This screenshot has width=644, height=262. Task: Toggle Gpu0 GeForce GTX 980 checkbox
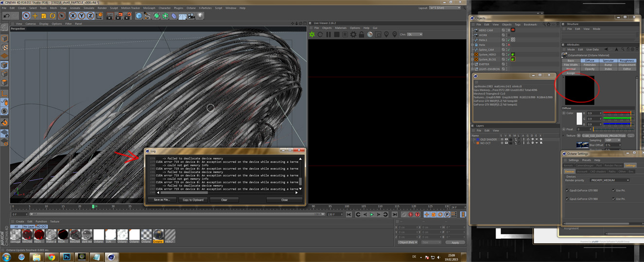pos(567,191)
